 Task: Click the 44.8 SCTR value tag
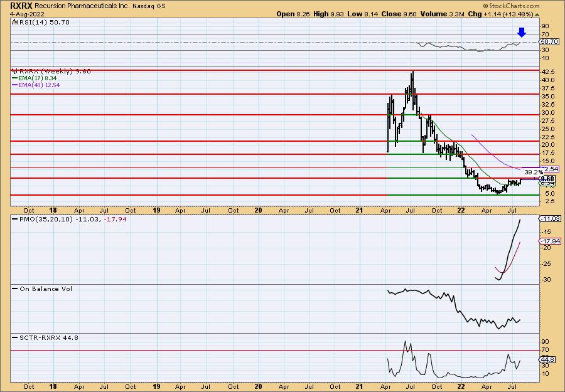point(547,359)
